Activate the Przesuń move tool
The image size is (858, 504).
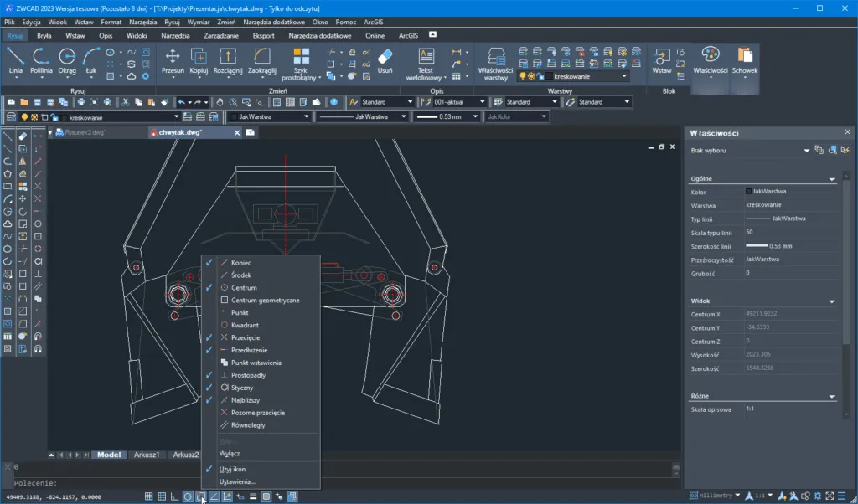pos(173,60)
